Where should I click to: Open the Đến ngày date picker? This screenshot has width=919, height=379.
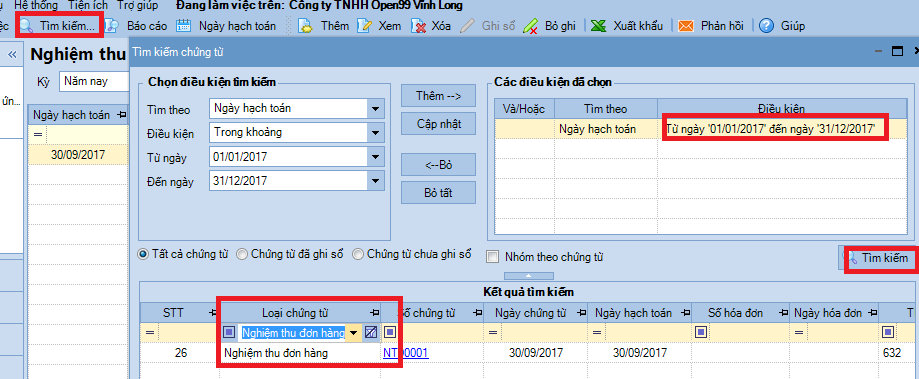(375, 182)
